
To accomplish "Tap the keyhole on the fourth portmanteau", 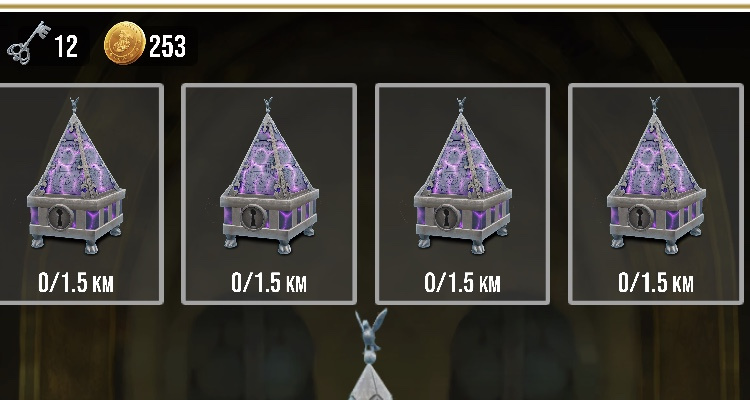I will coord(640,217).
